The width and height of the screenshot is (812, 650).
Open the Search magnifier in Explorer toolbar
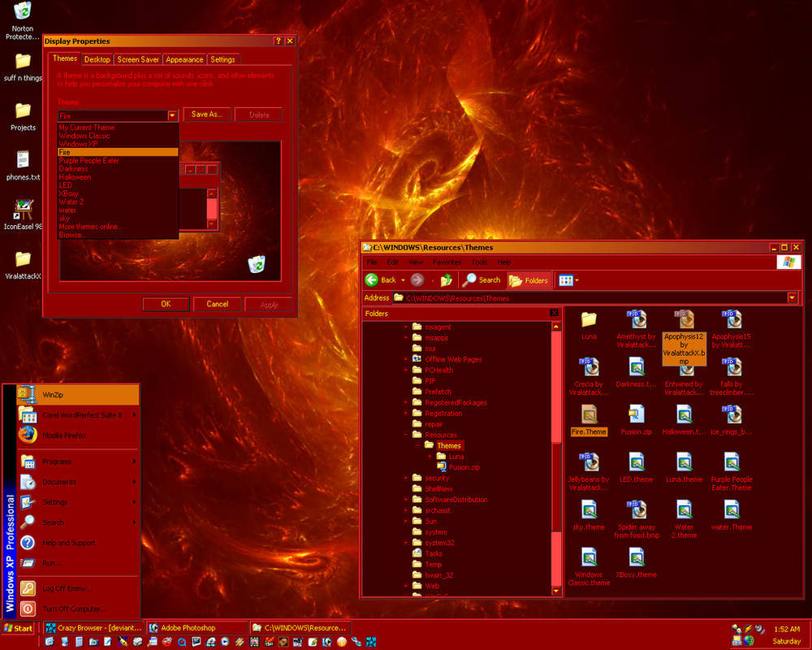[x=469, y=279]
